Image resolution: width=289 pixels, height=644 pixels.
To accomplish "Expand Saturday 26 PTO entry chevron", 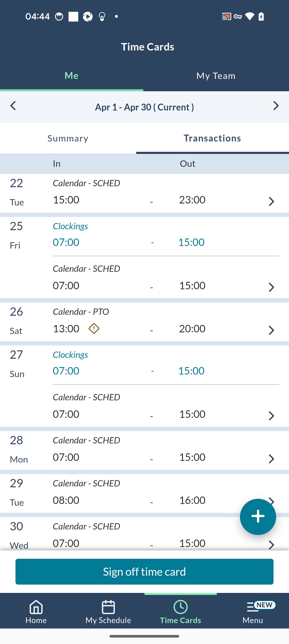I will click(271, 330).
